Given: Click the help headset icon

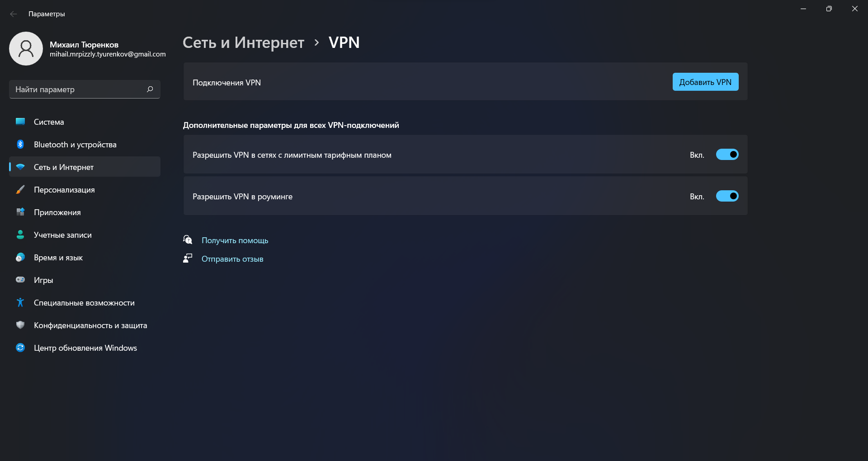Looking at the screenshot, I should pos(188,240).
